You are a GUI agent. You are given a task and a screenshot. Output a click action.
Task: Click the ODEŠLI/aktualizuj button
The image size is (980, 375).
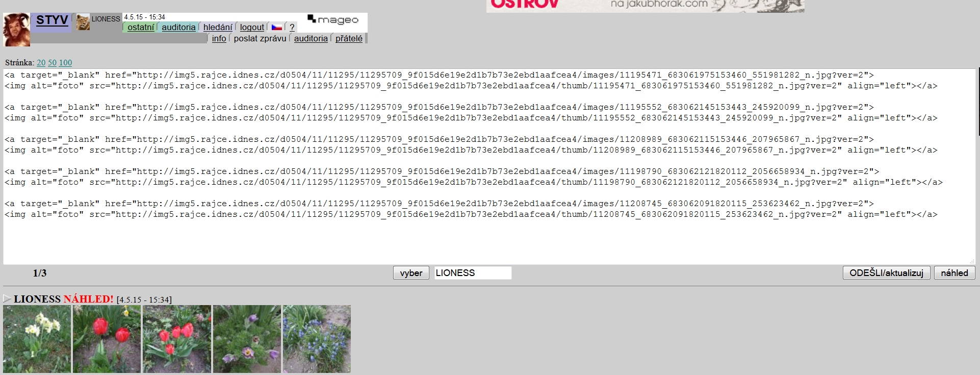click(x=886, y=273)
